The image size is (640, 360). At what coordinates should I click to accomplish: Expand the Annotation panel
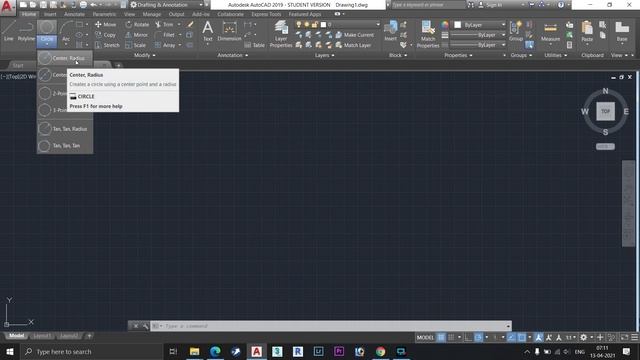pos(233,55)
